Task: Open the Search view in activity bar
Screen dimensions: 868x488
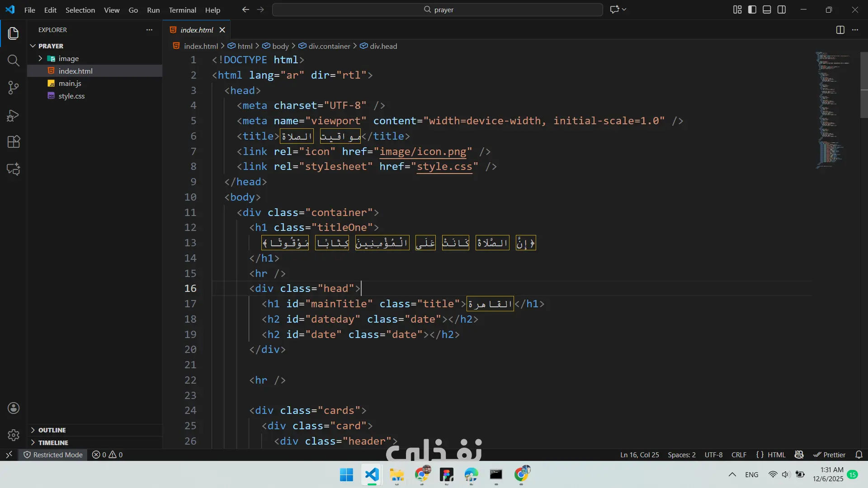Action: tap(14, 61)
